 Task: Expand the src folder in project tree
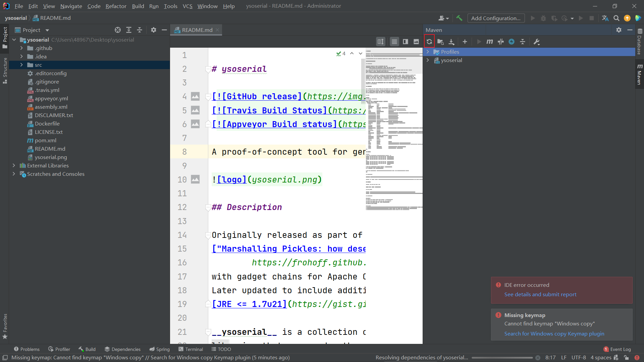[21, 65]
